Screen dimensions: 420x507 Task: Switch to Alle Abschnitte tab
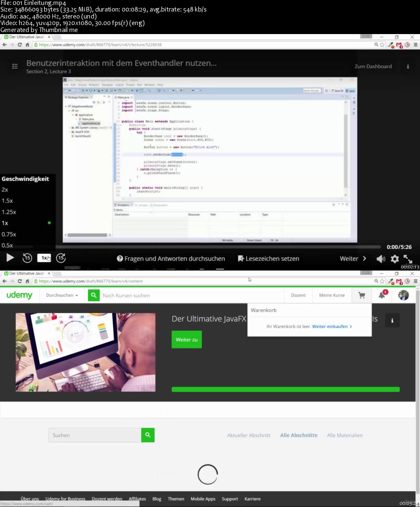(x=299, y=435)
